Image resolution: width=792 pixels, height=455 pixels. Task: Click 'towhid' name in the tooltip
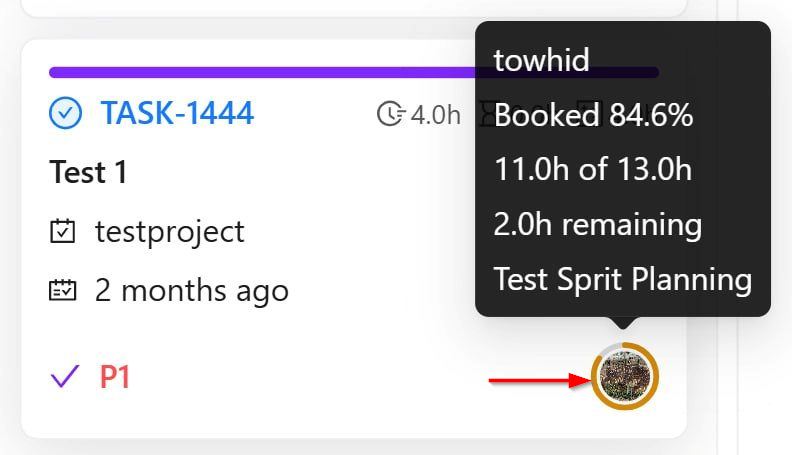point(541,60)
